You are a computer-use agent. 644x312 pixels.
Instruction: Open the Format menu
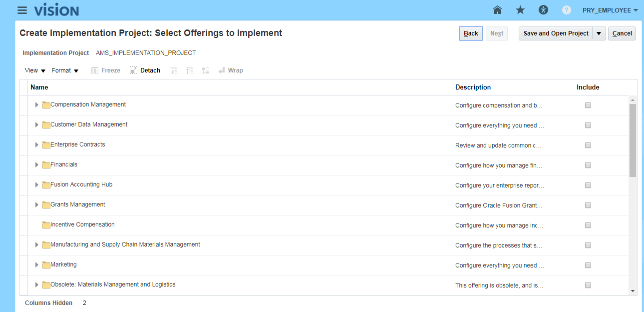click(x=65, y=70)
